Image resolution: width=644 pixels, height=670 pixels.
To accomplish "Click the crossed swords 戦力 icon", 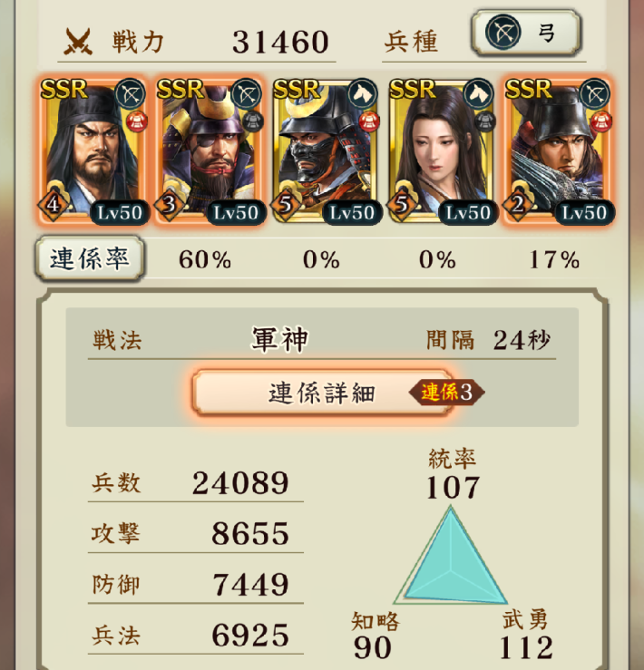I will tap(78, 42).
